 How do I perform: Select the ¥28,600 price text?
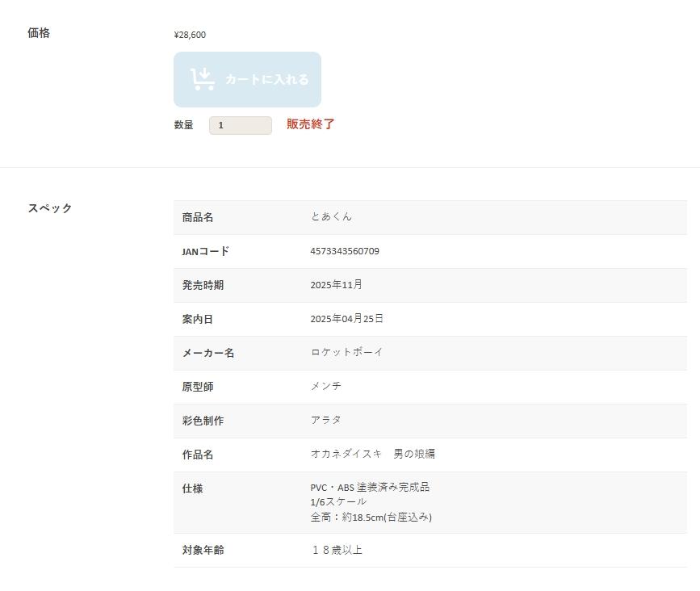click(190, 35)
